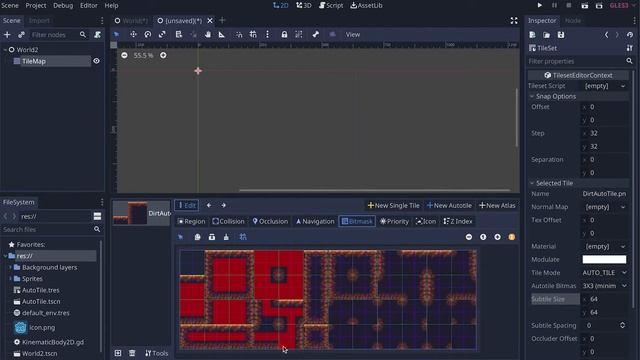Collapse the Selected Tile section
Viewport: 640px width, 360px height.
pyautogui.click(x=532, y=183)
